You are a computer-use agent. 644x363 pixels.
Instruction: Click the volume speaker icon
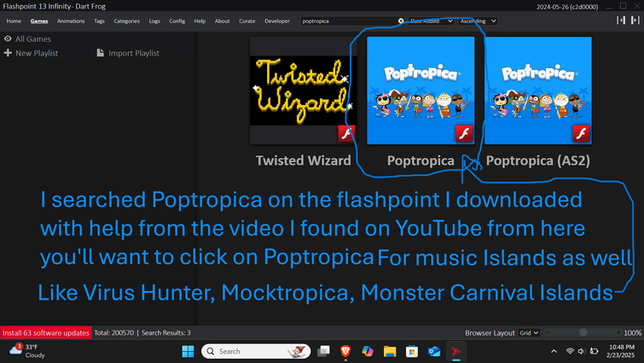click(581, 351)
